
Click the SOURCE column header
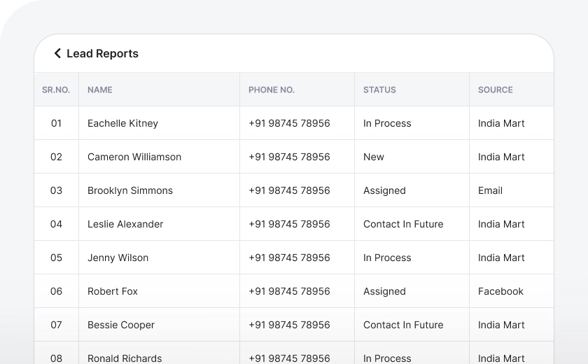[496, 90]
